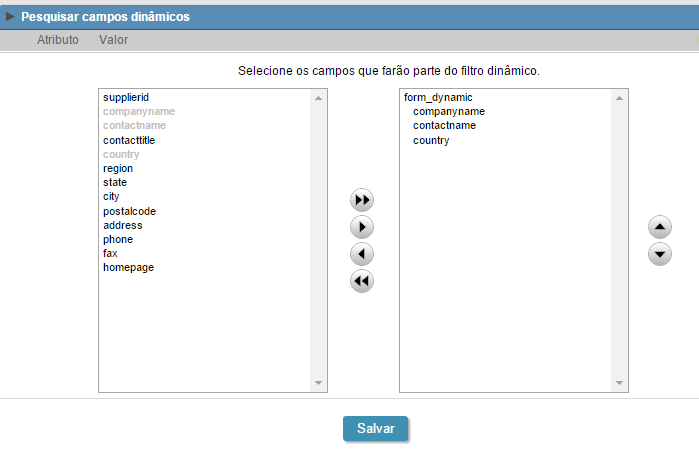This screenshot has height=449, width=699.
Task: Choose the region field in left list
Action: coord(118,169)
